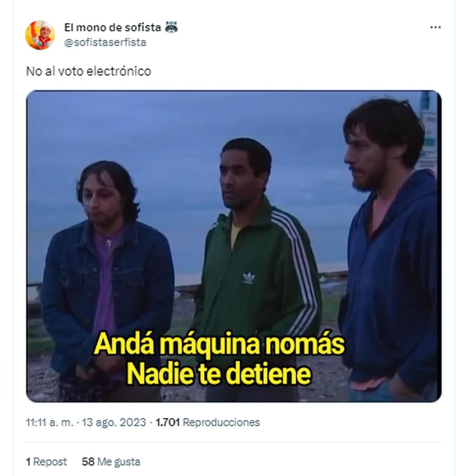Click the man in blue hoodie in the video
The width and height of the screenshot is (456, 476).
(389, 247)
